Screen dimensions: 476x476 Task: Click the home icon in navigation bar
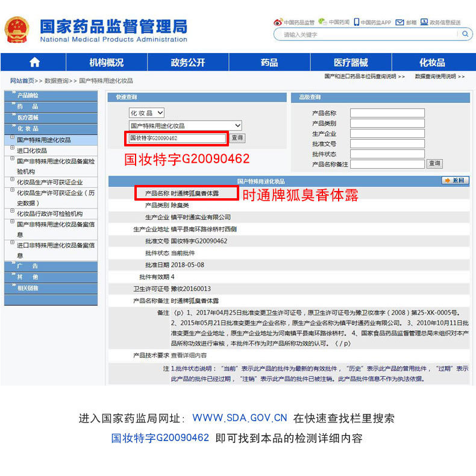coord(34,62)
